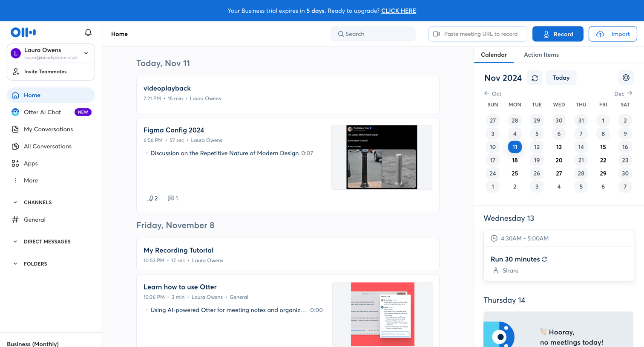Click the camera icon in meeting URL field
Viewport: 644px width, 347px height.
click(437, 34)
